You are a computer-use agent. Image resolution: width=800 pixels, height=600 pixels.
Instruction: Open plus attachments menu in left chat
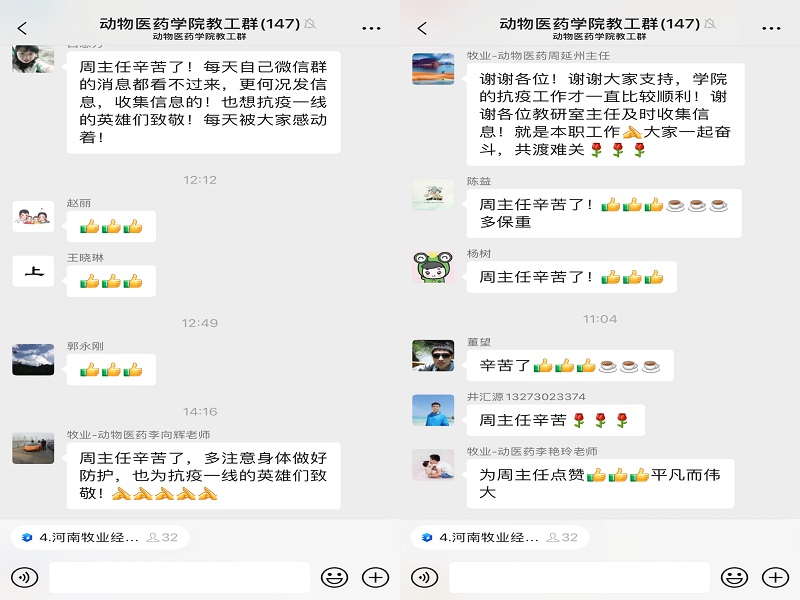(376, 578)
